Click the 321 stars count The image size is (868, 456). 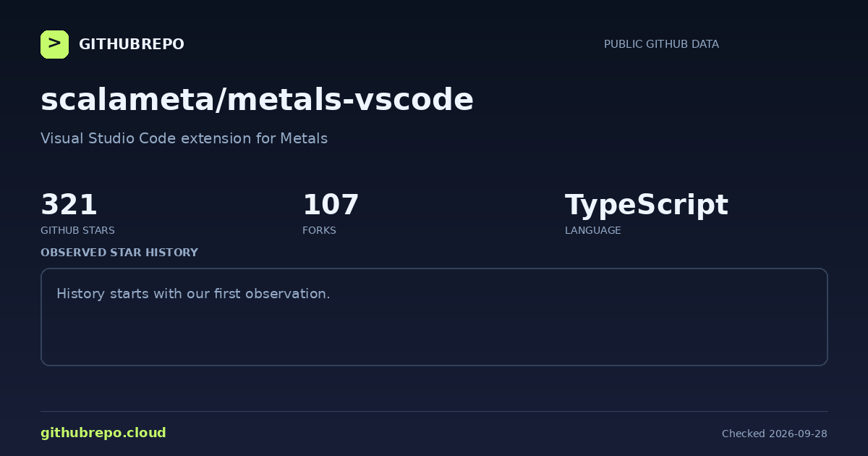(69, 205)
